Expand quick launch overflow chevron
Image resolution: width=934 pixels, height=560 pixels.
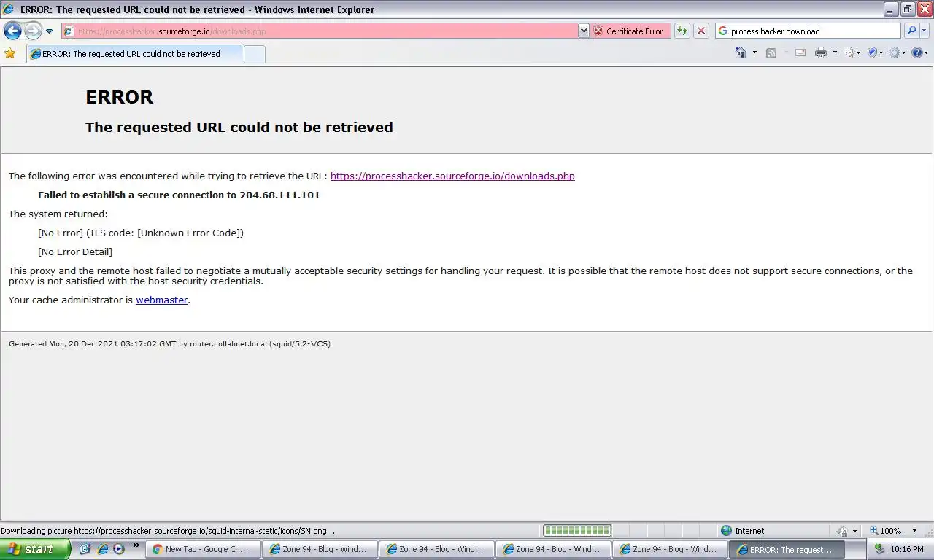tap(136, 545)
